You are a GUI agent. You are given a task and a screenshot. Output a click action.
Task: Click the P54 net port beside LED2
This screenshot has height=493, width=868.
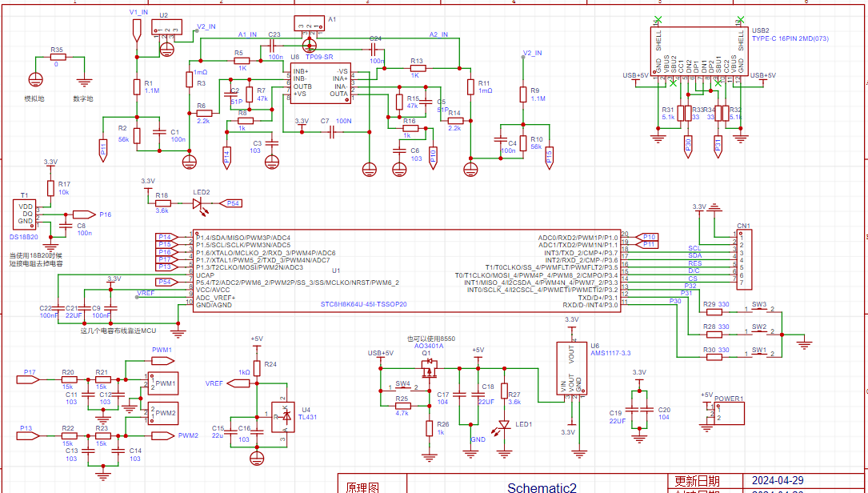231,204
